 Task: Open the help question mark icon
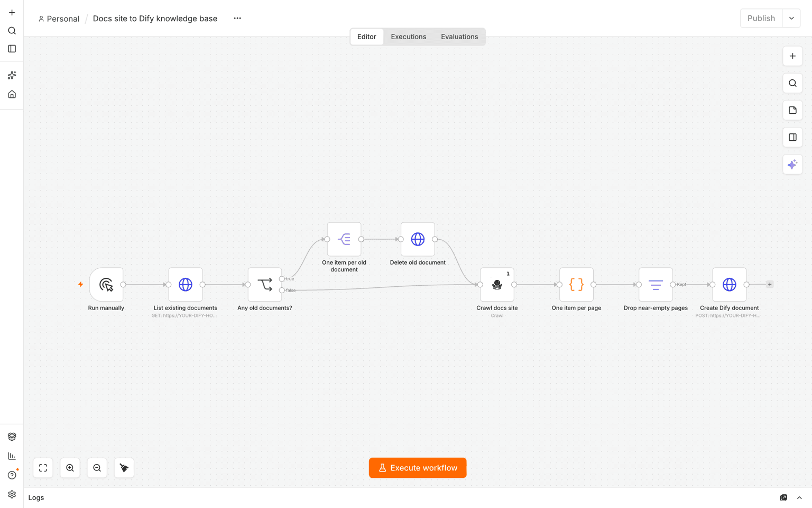coord(12,475)
